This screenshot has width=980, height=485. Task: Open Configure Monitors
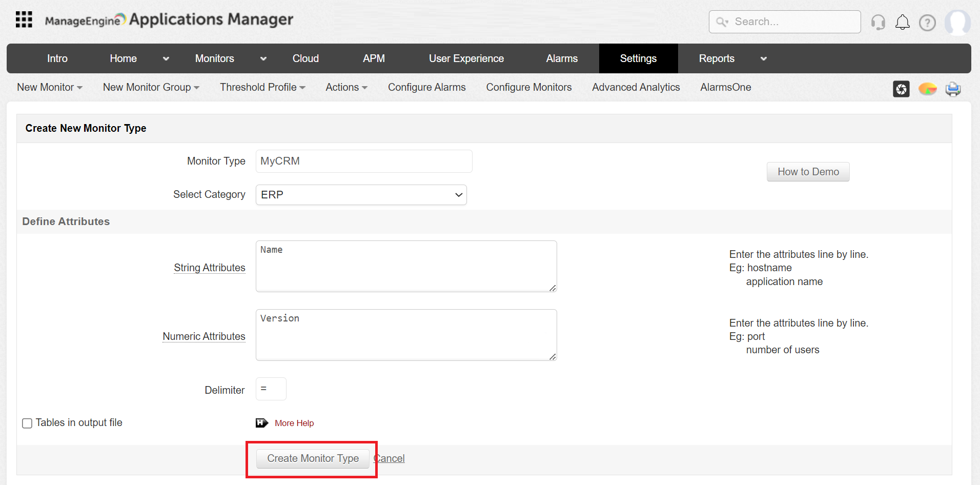[x=529, y=87]
